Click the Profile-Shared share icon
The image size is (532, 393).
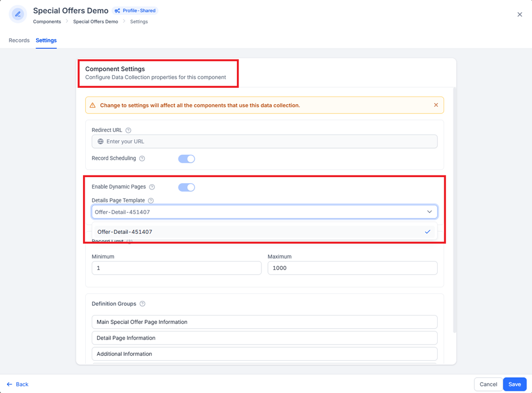coord(117,11)
